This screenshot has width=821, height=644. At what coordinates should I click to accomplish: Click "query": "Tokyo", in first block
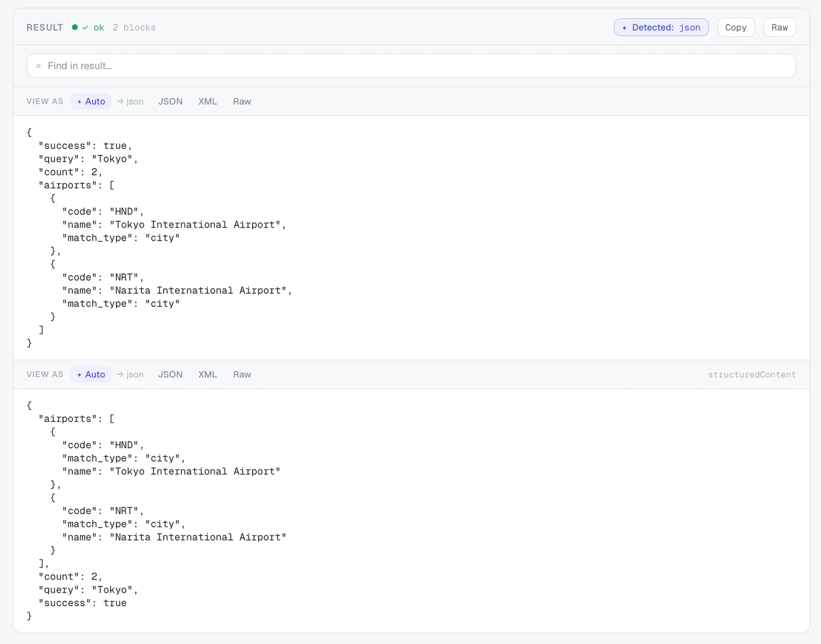click(x=88, y=159)
